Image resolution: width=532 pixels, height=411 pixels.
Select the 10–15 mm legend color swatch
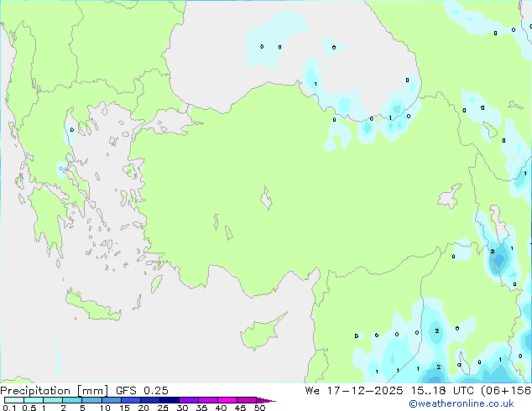(x=112, y=400)
